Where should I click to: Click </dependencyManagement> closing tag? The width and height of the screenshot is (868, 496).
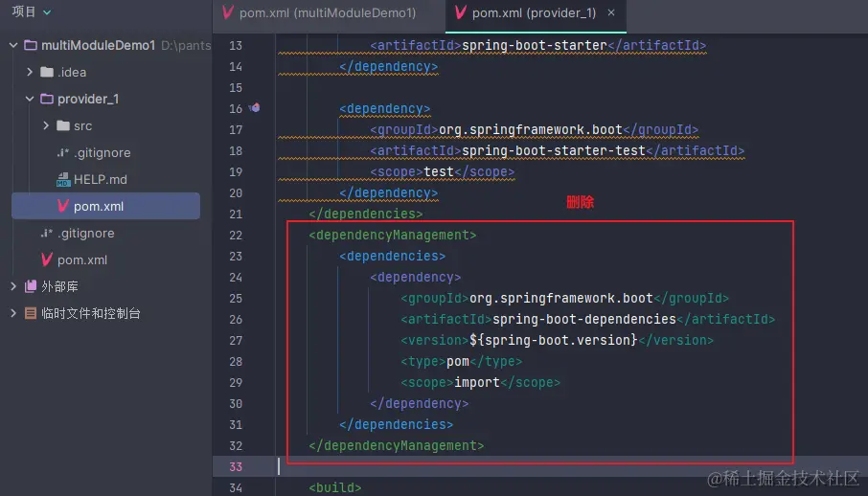pyautogui.click(x=397, y=445)
